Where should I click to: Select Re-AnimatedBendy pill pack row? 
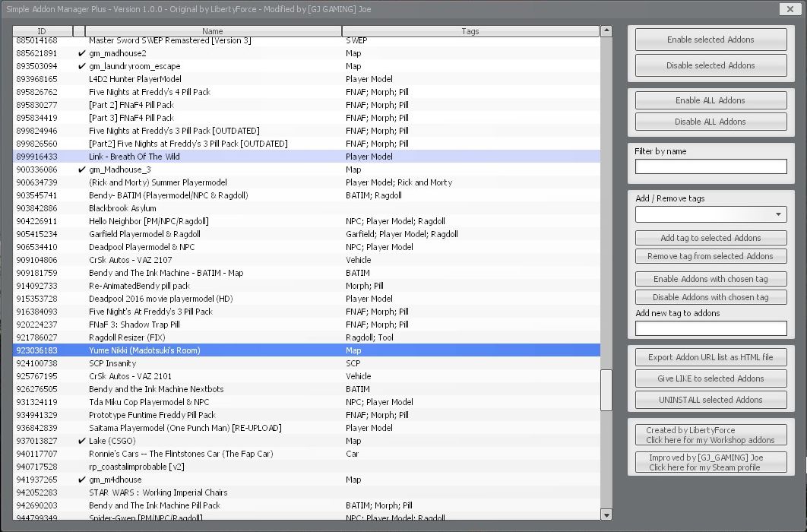tap(306, 286)
